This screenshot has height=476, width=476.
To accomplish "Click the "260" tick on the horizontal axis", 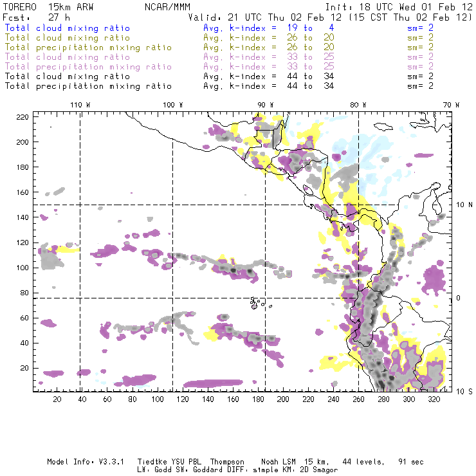I will coord(358,399).
